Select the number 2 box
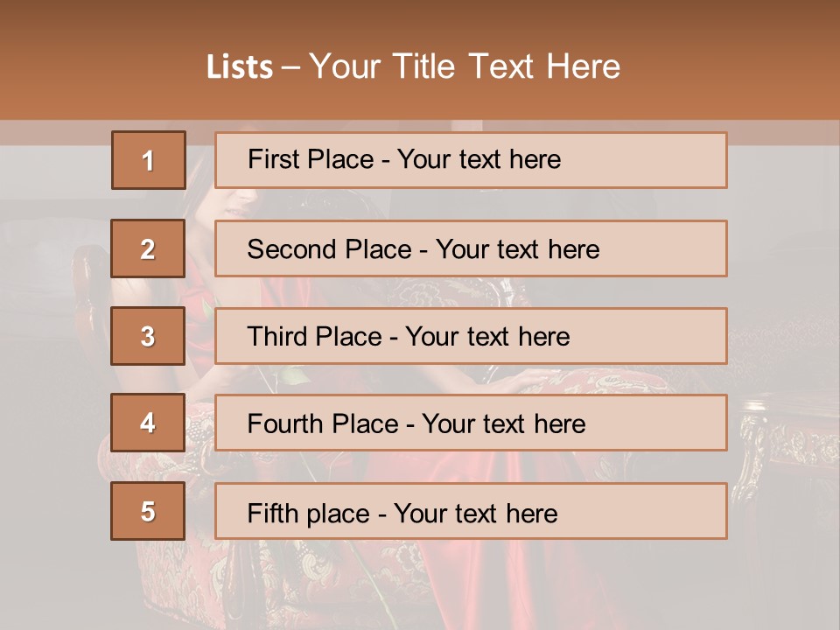The height and width of the screenshot is (630, 840). pos(148,248)
